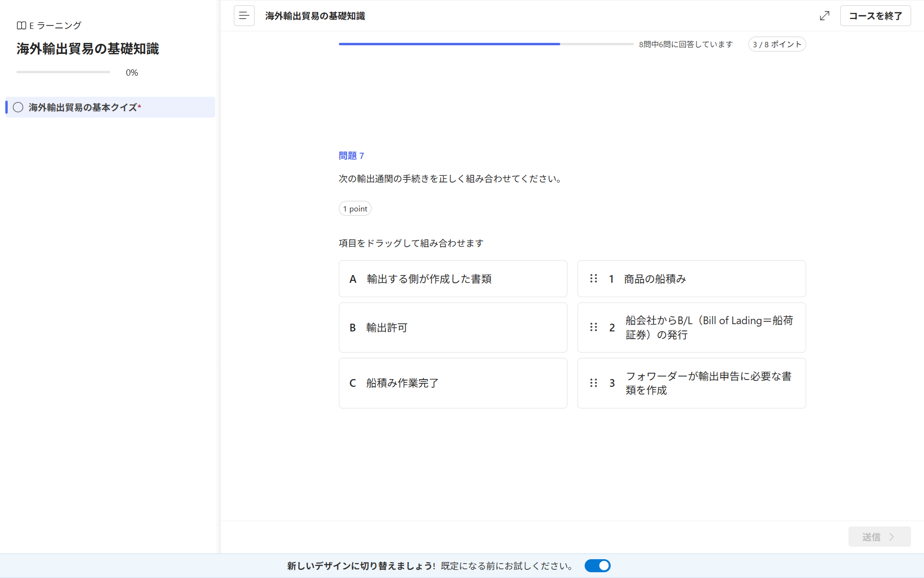Select card B 輸出許可
Image resolution: width=924 pixels, height=578 pixels.
pyautogui.click(x=453, y=328)
